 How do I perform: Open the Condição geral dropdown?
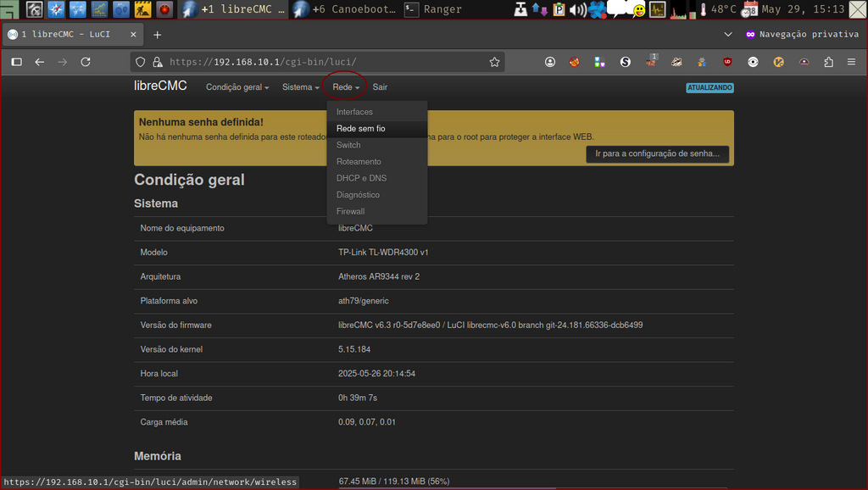[235, 86]
